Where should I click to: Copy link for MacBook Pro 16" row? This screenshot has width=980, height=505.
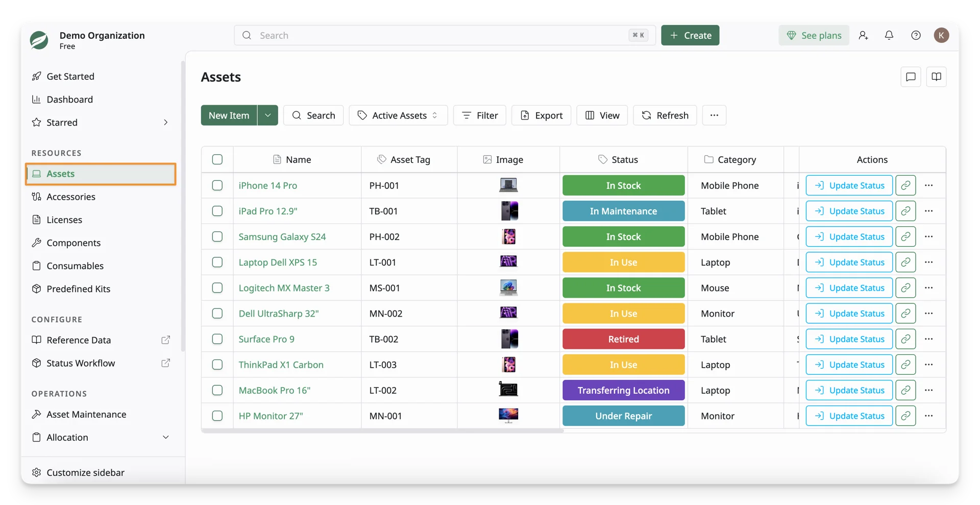pos(905,390)
